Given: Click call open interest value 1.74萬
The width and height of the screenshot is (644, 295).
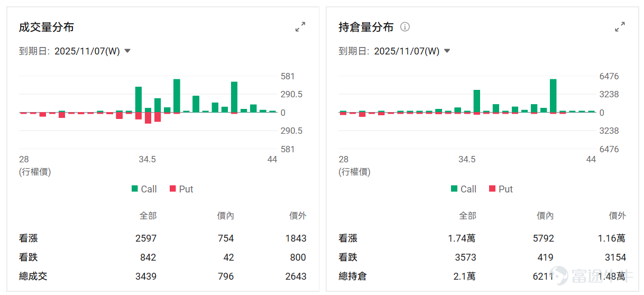Looking at the screenshot, I should click(462, 238).
